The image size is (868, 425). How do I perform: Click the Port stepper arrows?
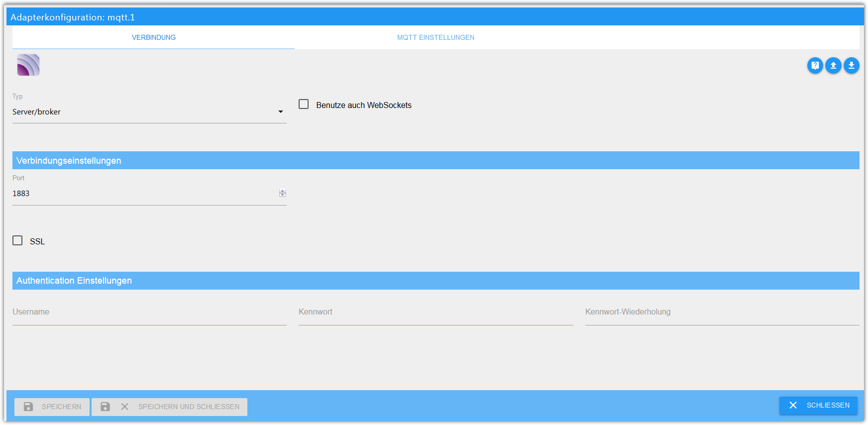(283, 193)
